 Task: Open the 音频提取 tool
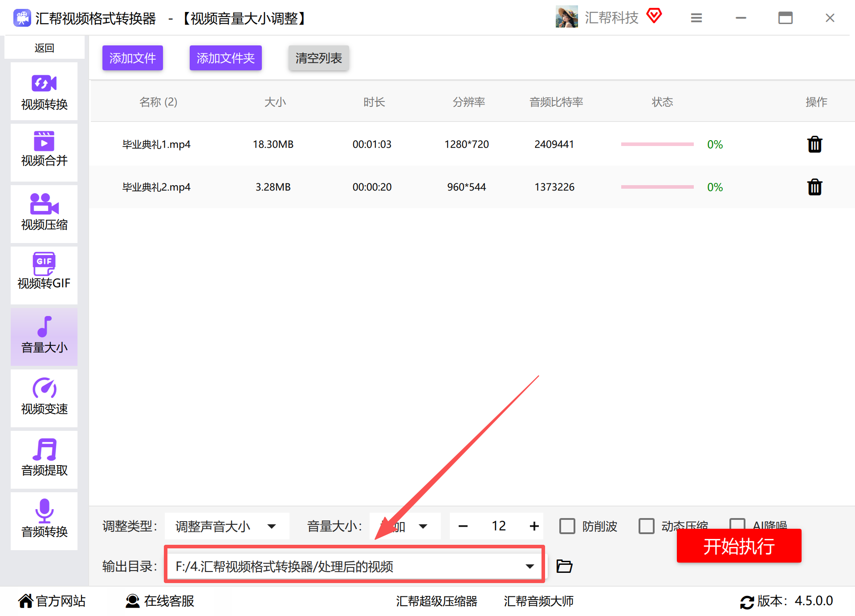(x=44, y=460)
